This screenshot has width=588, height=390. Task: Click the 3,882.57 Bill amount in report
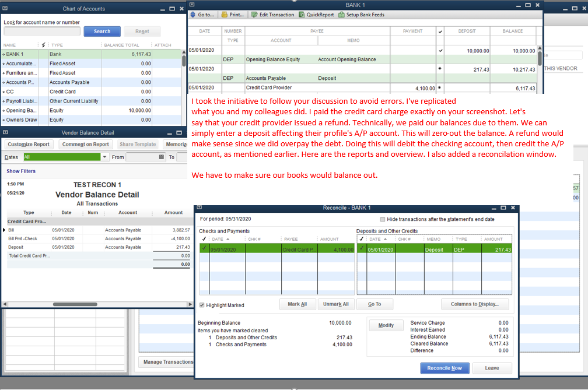coord(181,230)
